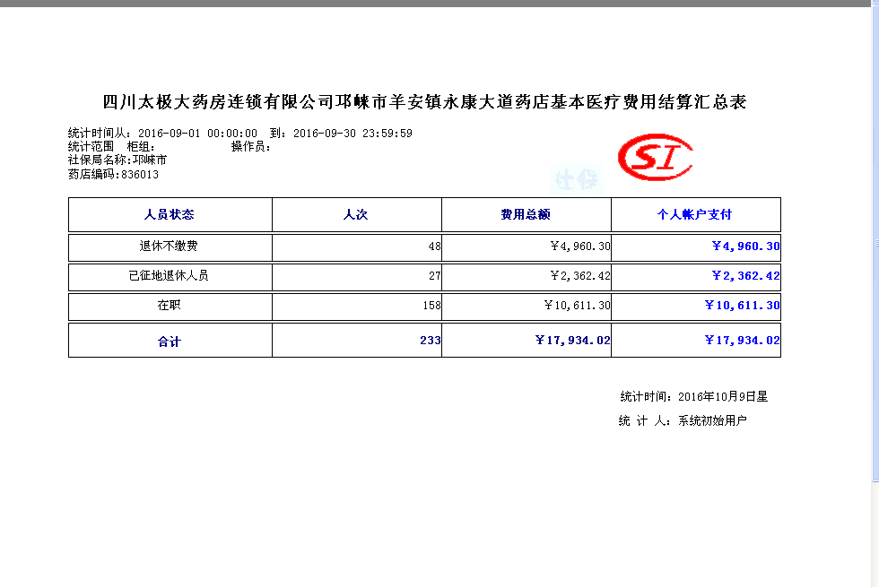Click the 操作员 label
The width and height of the screenshot is (879, 588).
pos(251,147)
